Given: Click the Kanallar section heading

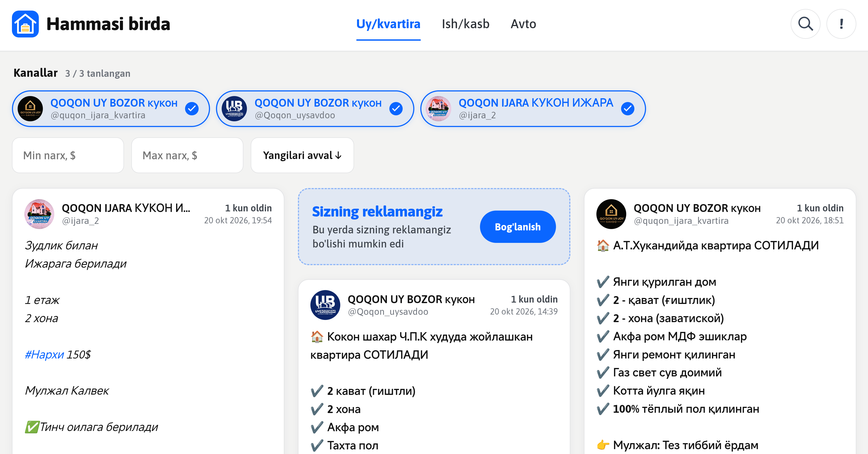Looking at the screenshot, I should click(x=35, y=73).
